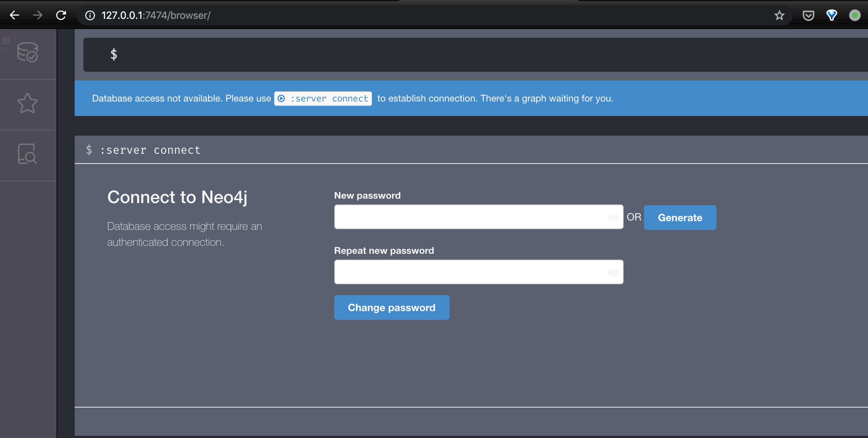The height and width of the screenshot is (438, 868).
Task: Click the Pocket save icon
Action: click(x=808, y=15)
